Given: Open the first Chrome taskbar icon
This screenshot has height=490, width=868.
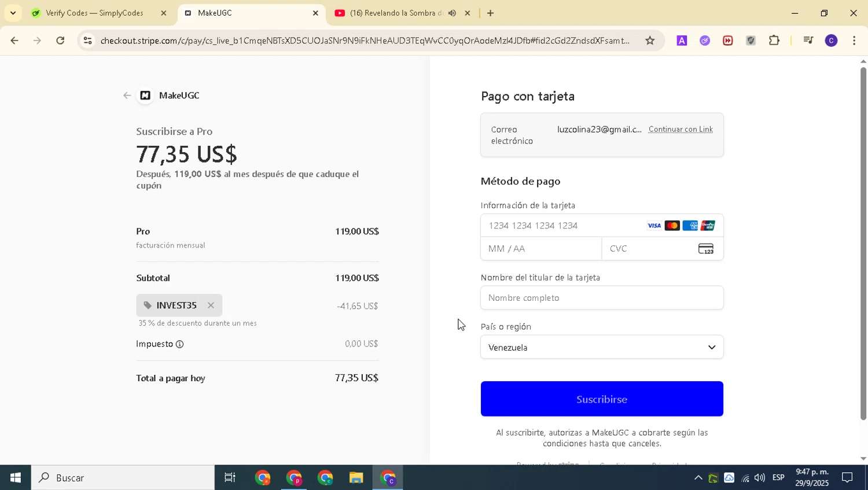Looking at the screenshot, I should point(263,478).
